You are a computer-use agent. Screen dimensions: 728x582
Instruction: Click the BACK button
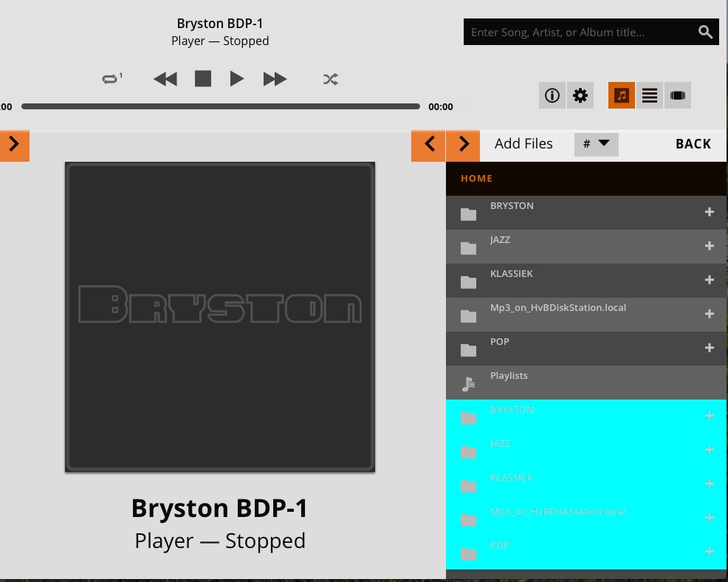[x=693, y=144]
